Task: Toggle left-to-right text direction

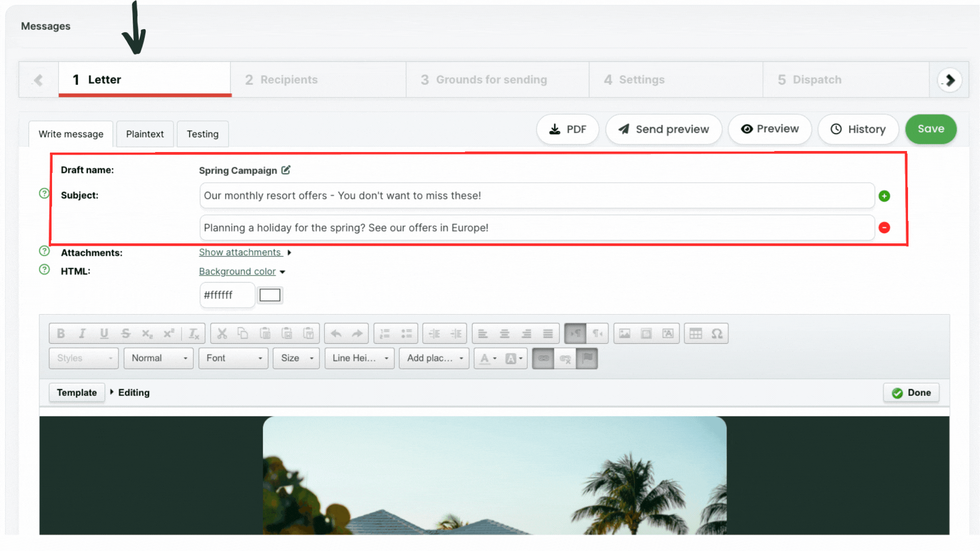Action: (x=575, y=334)
